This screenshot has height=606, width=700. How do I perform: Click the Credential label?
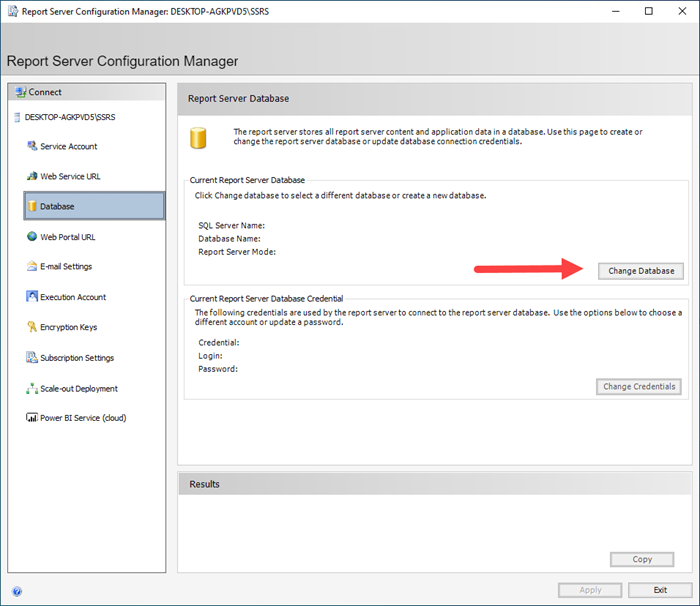[218, 343]
